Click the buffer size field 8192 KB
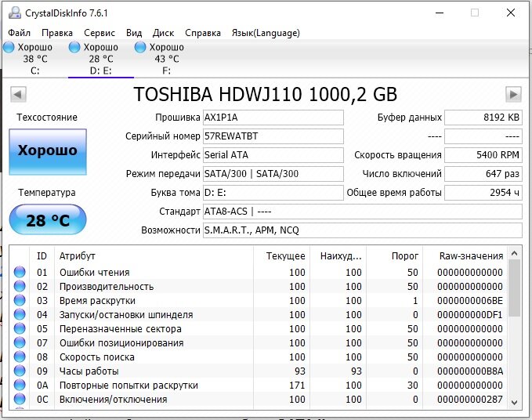The image size is (532, 420). [483, 118]
